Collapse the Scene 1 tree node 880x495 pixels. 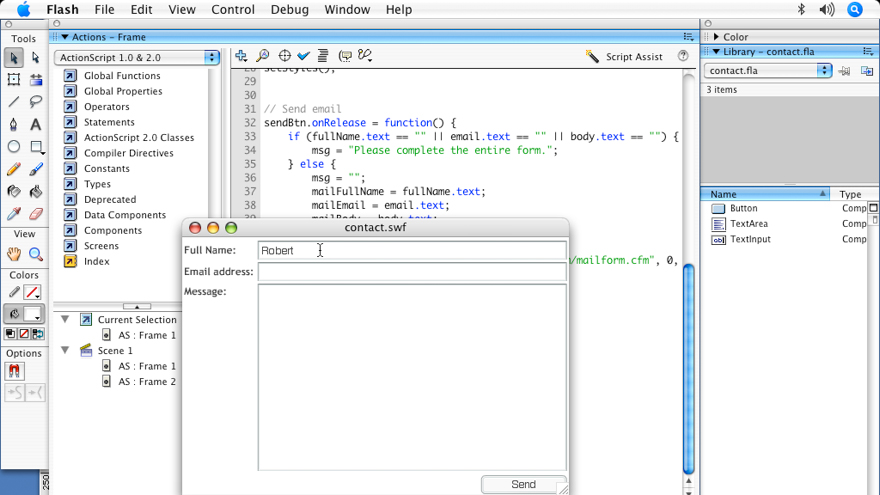(x=65, y=350)
